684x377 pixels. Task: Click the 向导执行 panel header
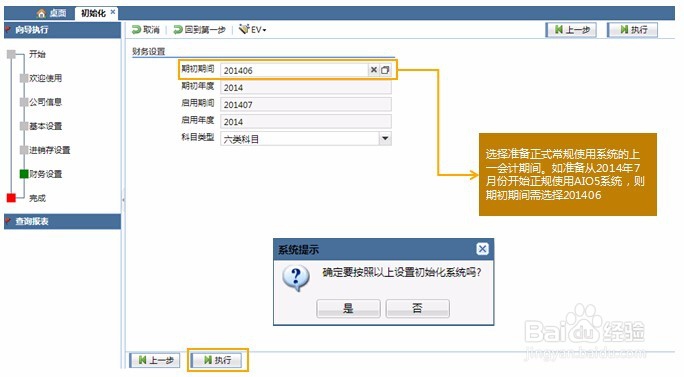click(62, 30)
